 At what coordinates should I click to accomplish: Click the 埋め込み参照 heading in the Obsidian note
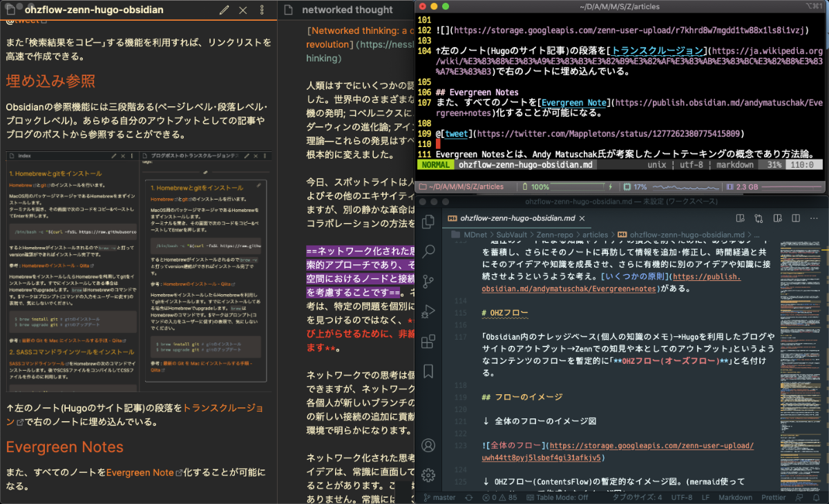tap(50, 81)
